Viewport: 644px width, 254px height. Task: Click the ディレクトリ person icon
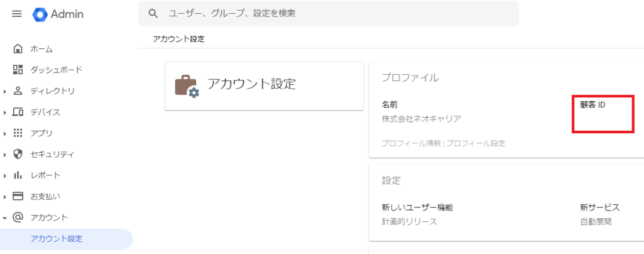coord(18,91)
